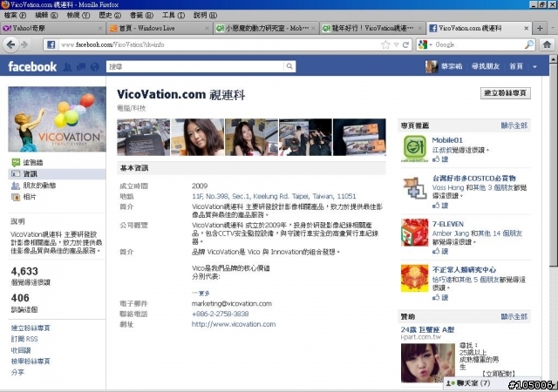
Task: Open the 歷史 menu
Action: tap(110, 16)
